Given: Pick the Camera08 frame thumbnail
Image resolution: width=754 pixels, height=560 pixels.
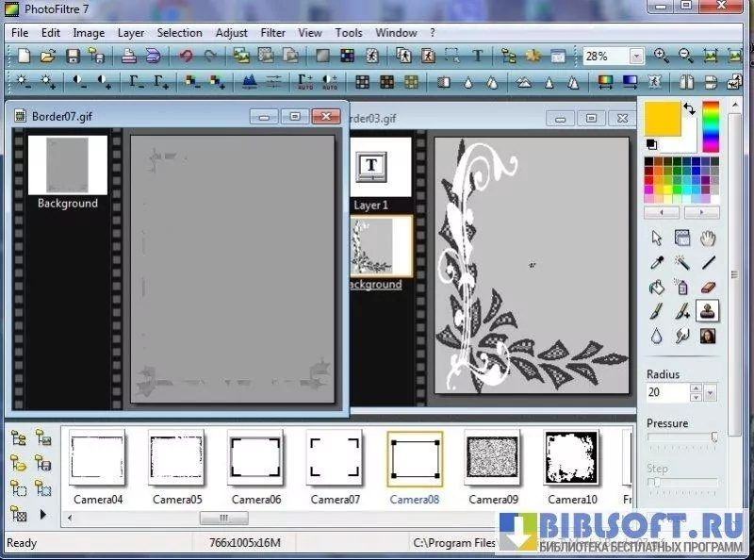Looking at the screenshot, I should (415, 459).
